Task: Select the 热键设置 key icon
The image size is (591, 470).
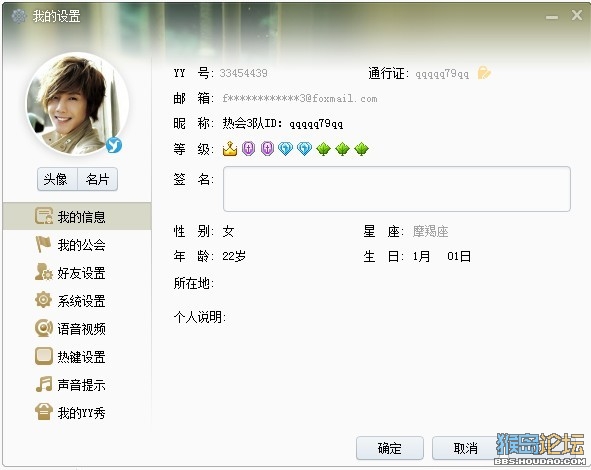Action: [x=44, y=356]
